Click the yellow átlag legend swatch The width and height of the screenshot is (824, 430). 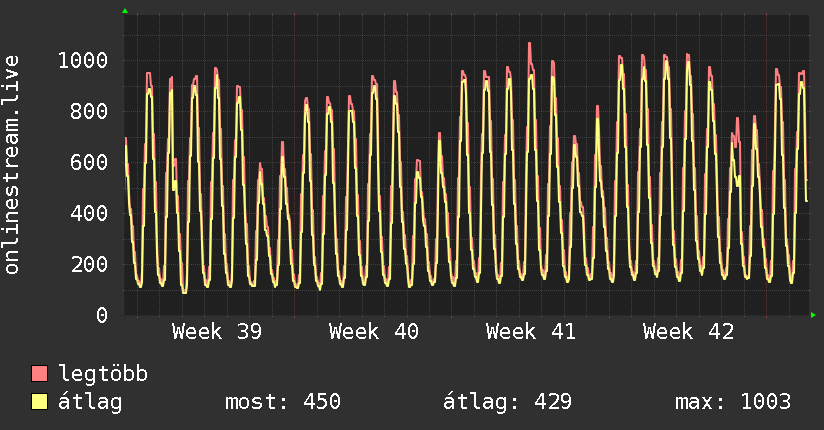(39, 402)
